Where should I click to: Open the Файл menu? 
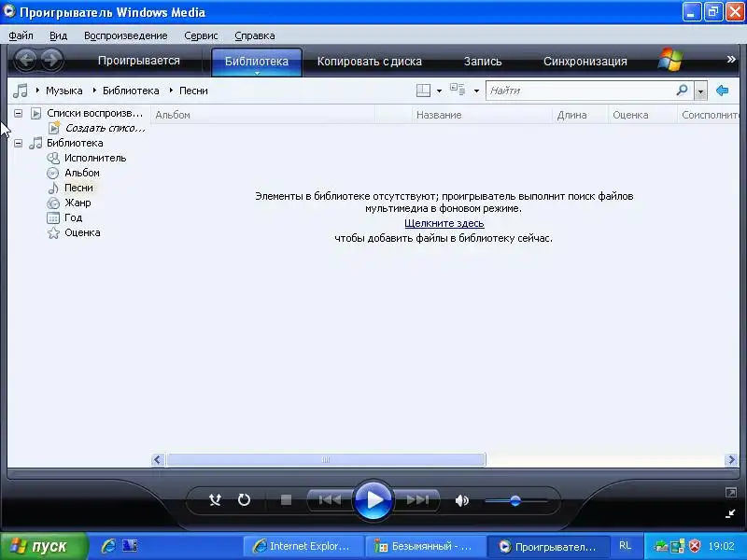click(21, 35)
